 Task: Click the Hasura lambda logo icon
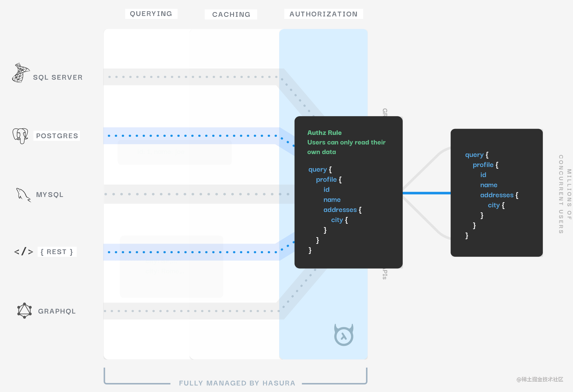[344, 335]
